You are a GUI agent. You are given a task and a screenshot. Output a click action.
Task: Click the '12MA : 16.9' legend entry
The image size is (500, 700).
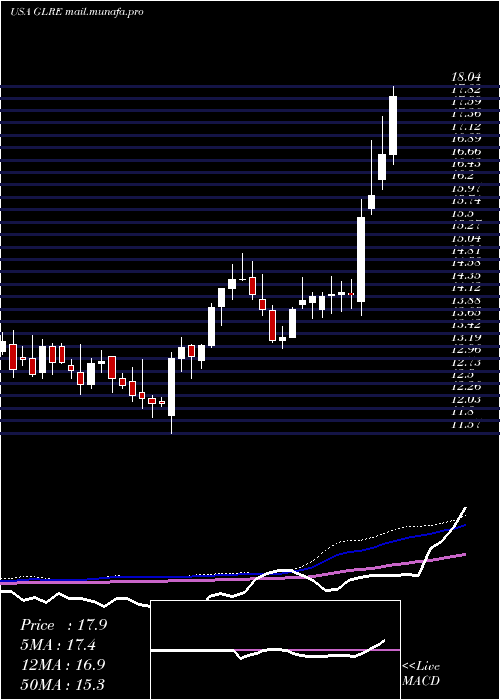(63, 665)
